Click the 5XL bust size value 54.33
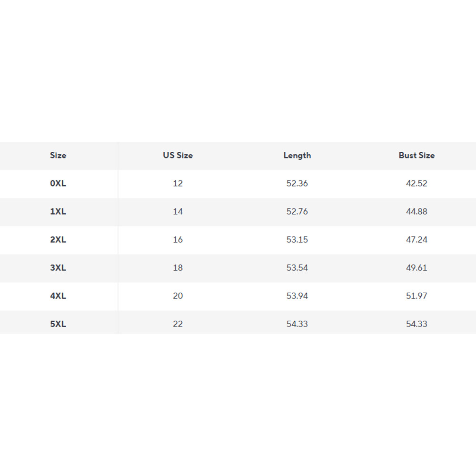476x476 pixels. 416,324
